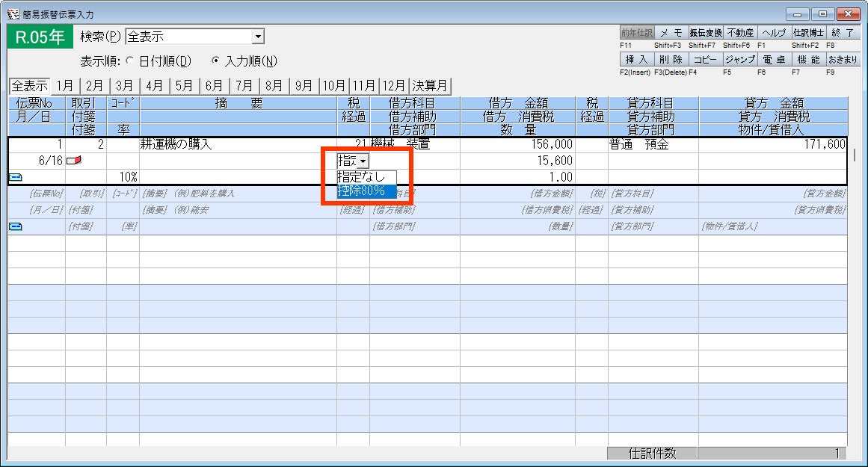Click the [物件/賃借人] placeholder field
Viewport: 868px width, 467px height.
[x=773, y=226]
